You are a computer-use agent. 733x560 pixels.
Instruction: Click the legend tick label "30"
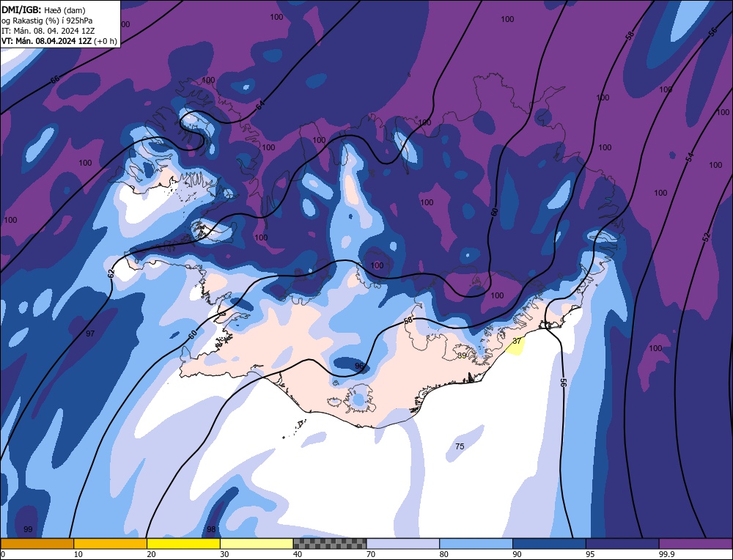pos(224,554)
